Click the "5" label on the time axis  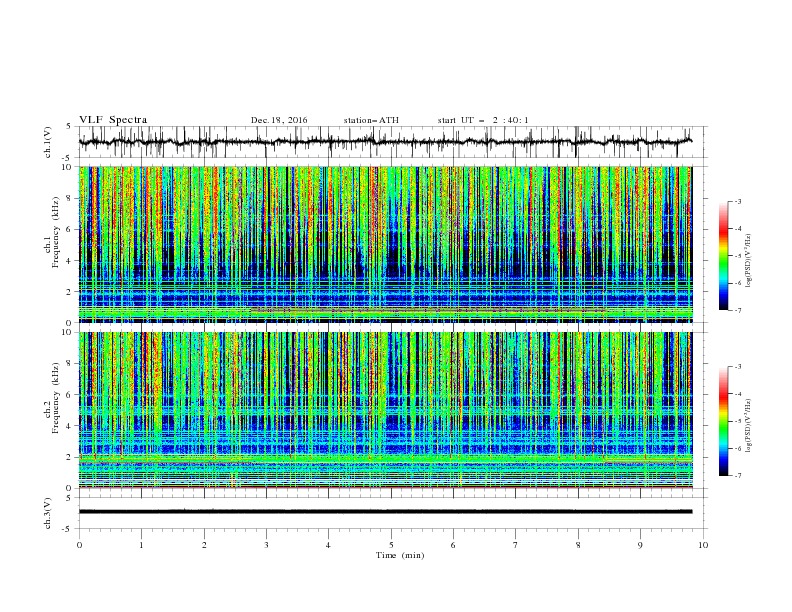coord(391,545)
